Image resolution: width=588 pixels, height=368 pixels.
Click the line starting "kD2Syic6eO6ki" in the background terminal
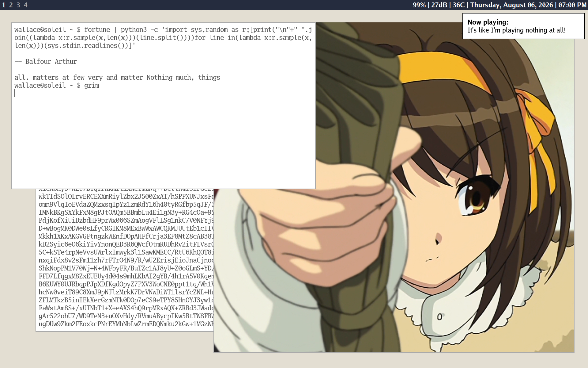tap(126, 244)
